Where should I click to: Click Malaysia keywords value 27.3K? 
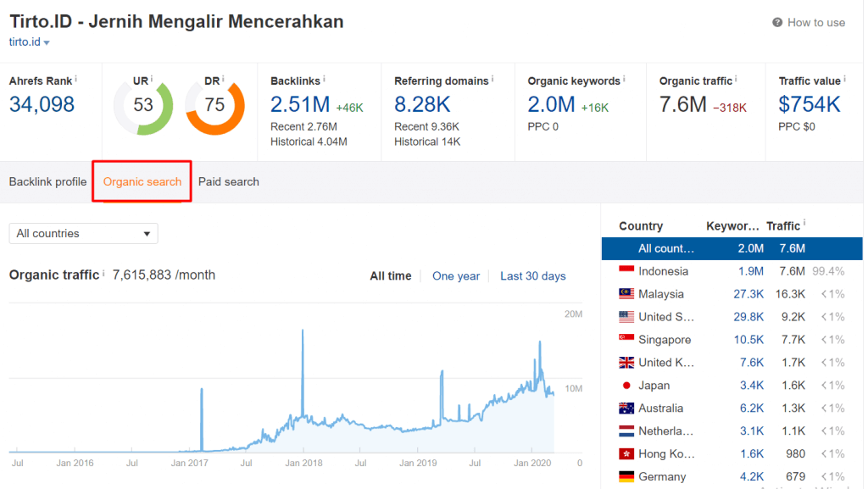pos(748,294)
